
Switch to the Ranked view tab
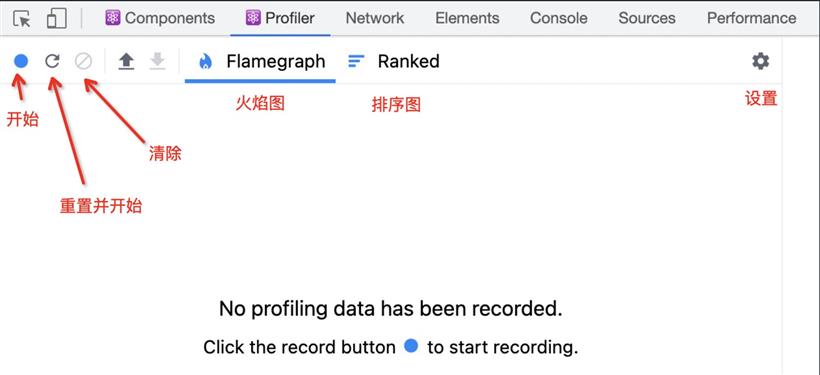pos(393,62)
